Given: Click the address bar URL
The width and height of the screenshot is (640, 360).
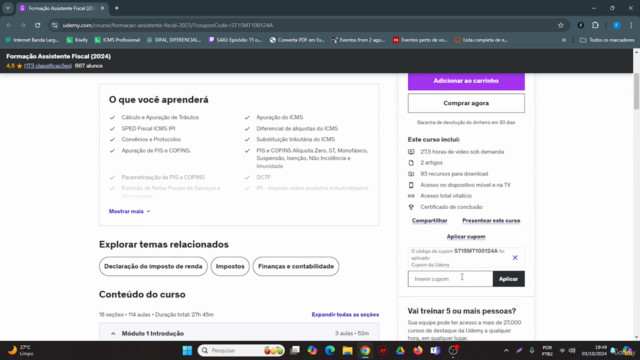Looking at the screenshot, I should click(168, 25).
